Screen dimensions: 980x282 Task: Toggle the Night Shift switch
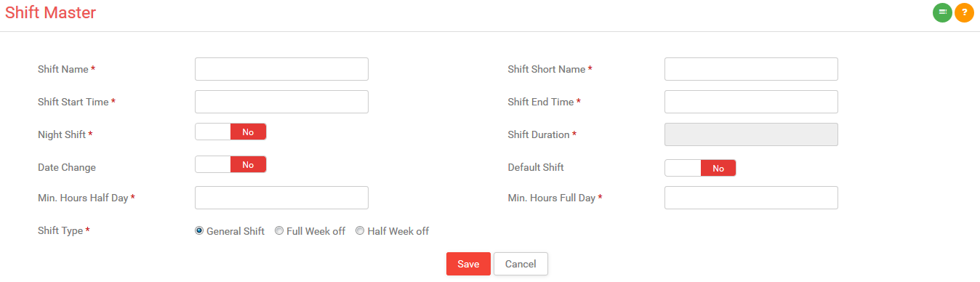(230, 132)
